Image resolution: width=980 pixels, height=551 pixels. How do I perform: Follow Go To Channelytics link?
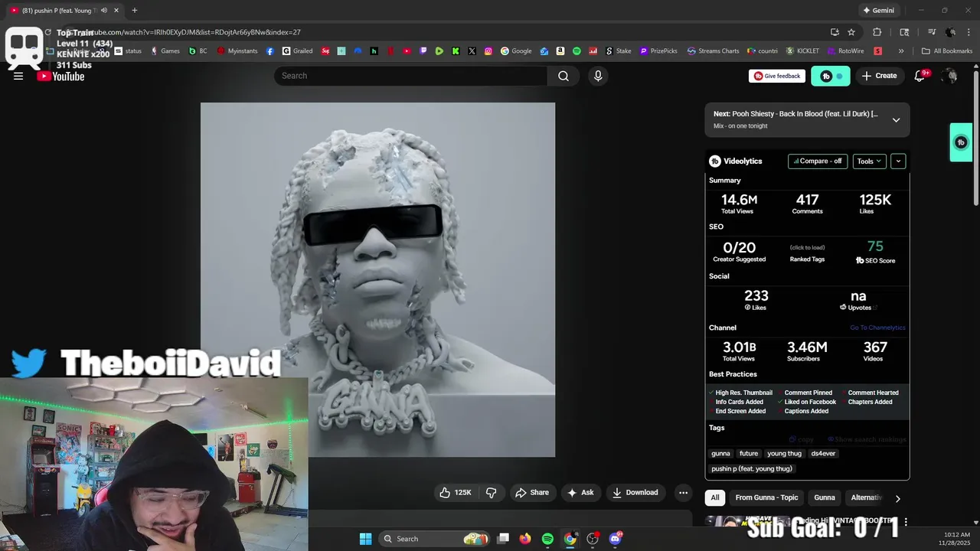[x=877, y=328]
